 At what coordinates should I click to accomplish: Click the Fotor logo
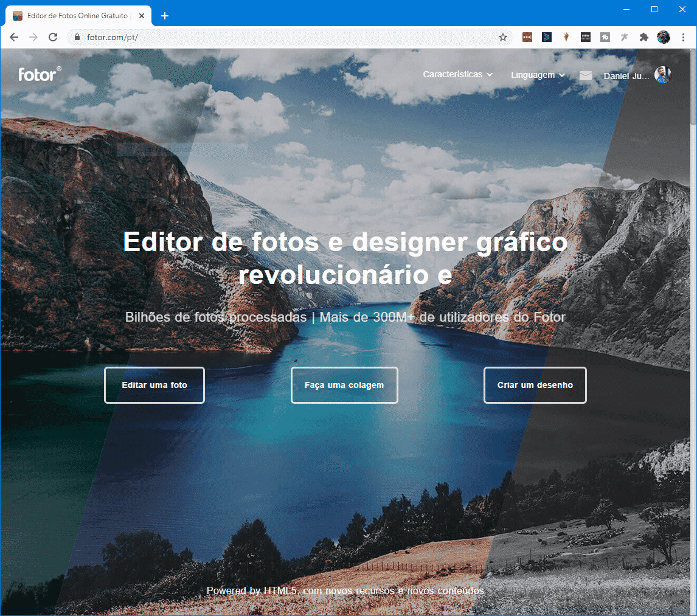[x=40, y=74]
